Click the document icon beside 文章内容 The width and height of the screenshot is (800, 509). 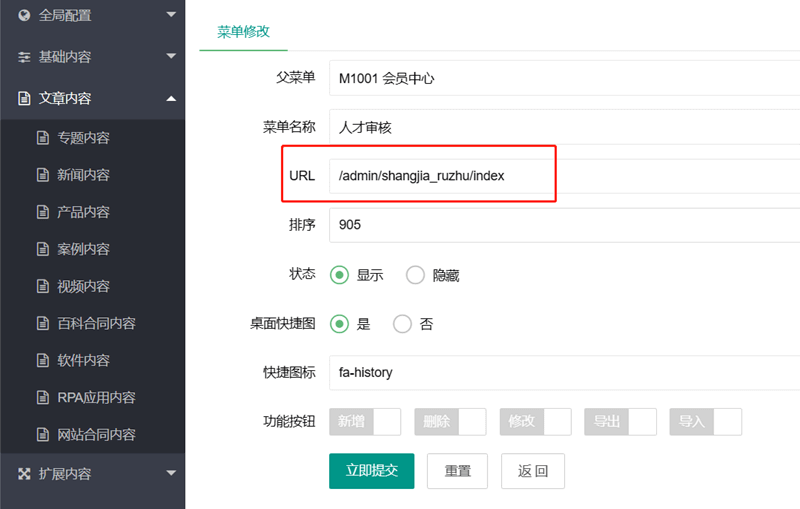tap(24, 98)
